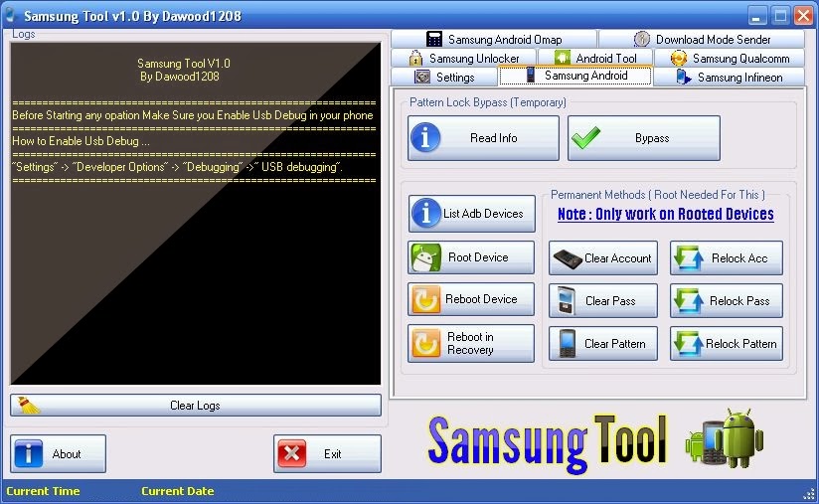
Task: Click the 'Note : Only work on Rooted Devices' link
Action: coord(666,214)
